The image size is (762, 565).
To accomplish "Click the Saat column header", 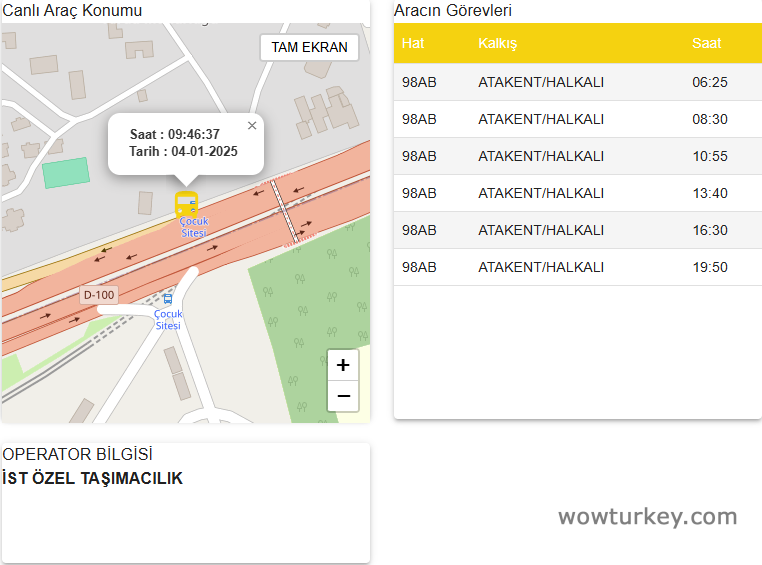I will tap(705, 44).
